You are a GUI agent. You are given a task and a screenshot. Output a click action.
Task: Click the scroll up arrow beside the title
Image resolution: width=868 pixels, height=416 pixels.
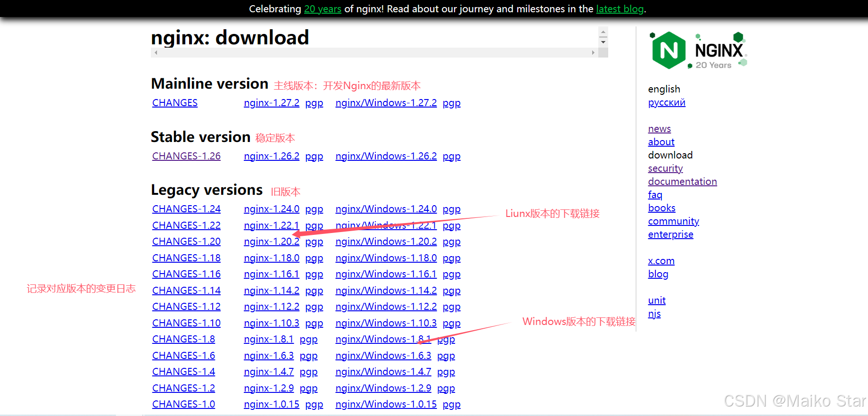[603, 32]
